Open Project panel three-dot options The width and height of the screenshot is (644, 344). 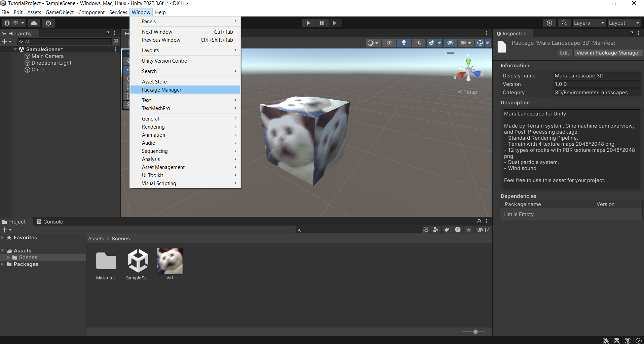pyautogui.click(x=486, y=221)
